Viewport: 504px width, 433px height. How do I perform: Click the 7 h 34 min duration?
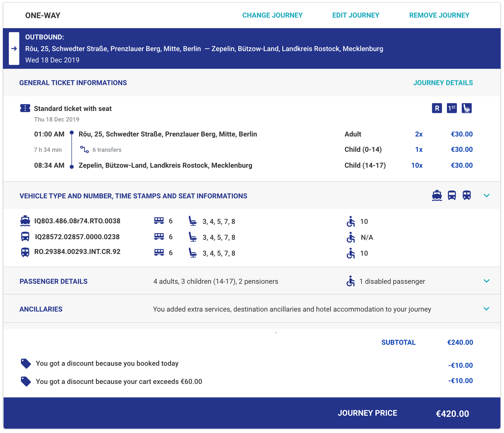click(48, 150)
